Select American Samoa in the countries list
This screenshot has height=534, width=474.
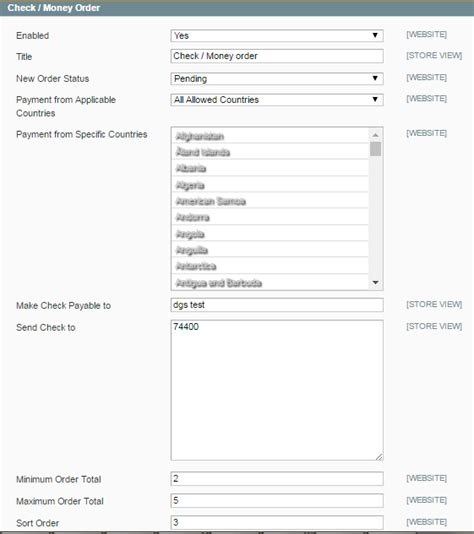click(270, 201)
